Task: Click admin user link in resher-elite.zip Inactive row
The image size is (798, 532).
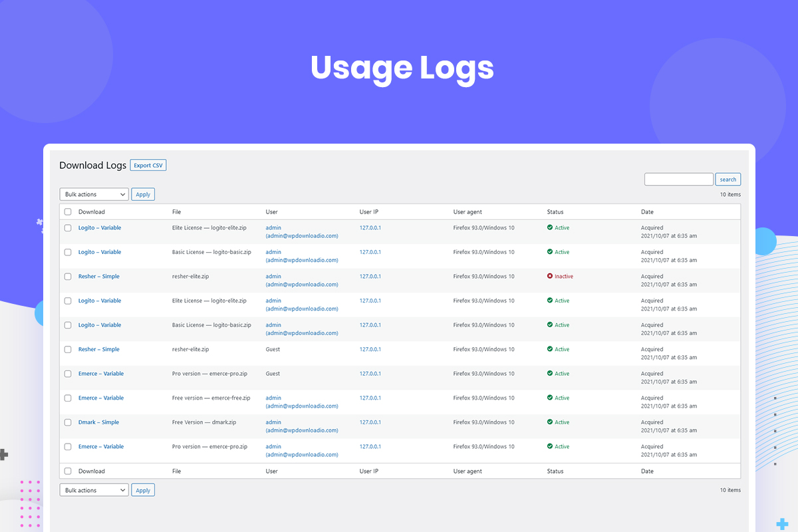Action: click(x=273, y=276)
